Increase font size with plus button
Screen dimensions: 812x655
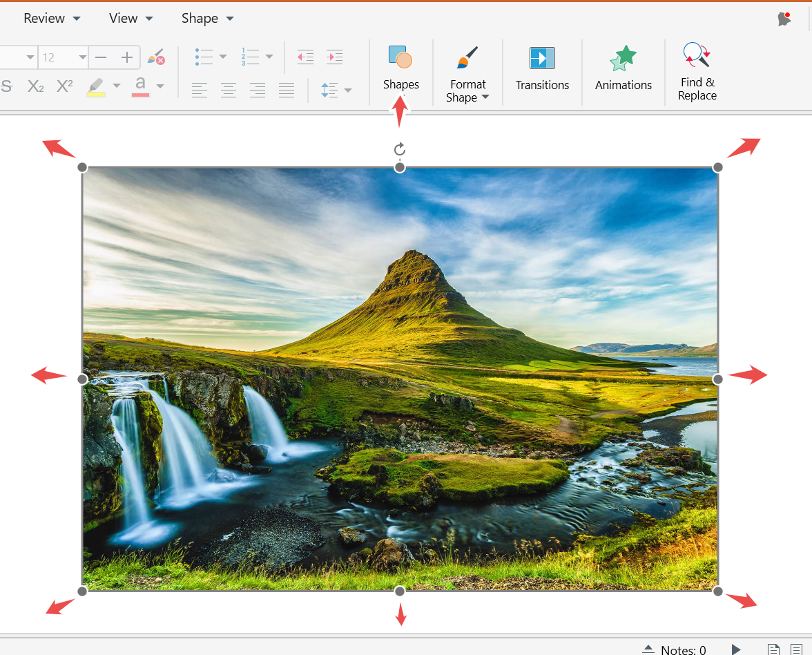(127, 57)
